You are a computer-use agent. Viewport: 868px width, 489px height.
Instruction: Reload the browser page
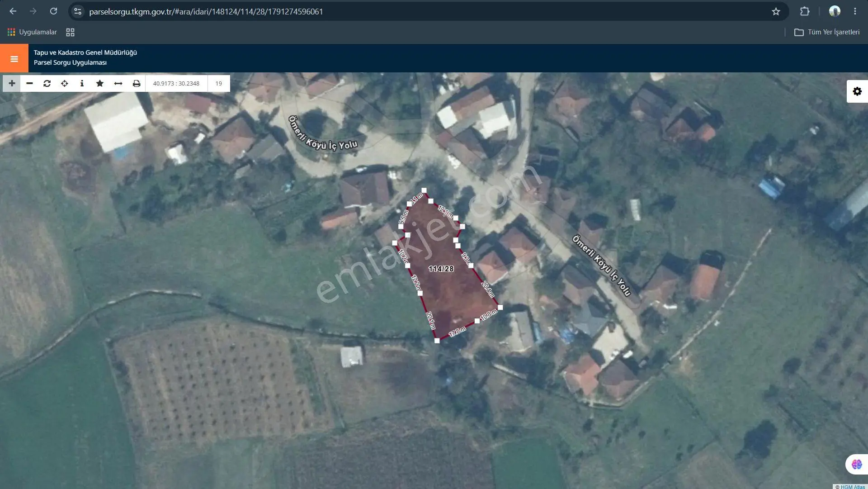[x=53, y=11]
